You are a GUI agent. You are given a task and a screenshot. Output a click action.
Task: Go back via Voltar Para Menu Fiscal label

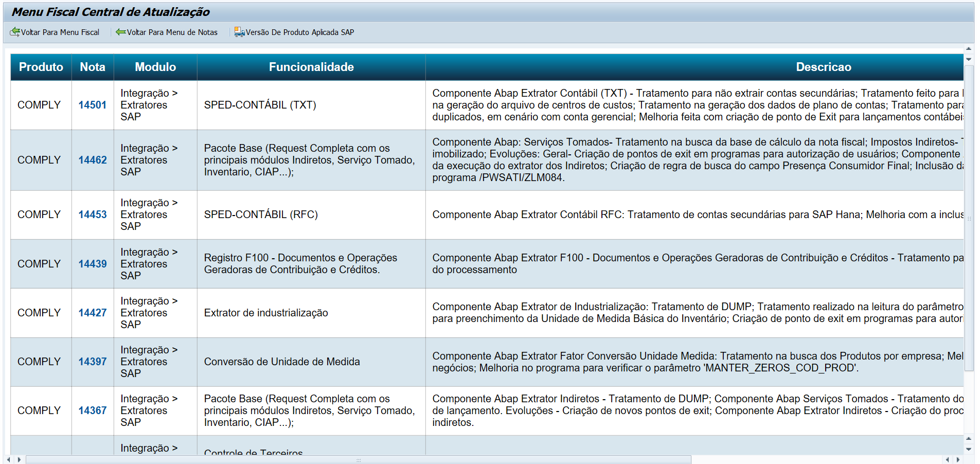point(60,32)
